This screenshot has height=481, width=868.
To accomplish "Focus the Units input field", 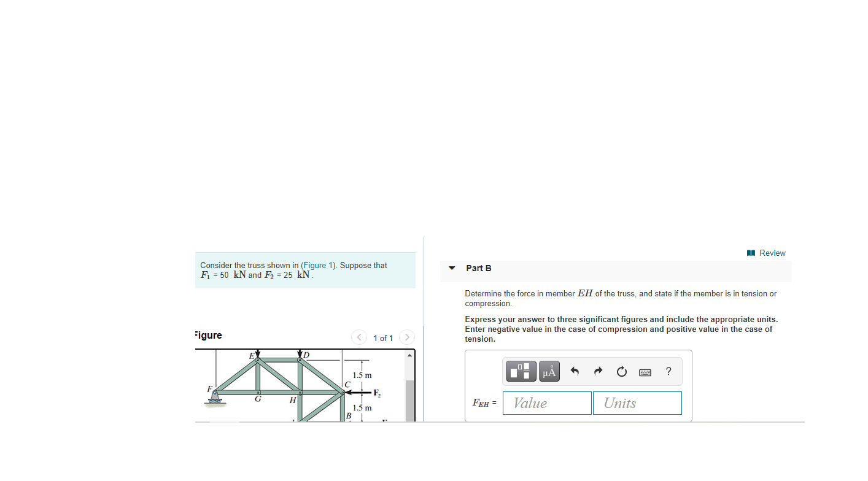I will [637, 403].
